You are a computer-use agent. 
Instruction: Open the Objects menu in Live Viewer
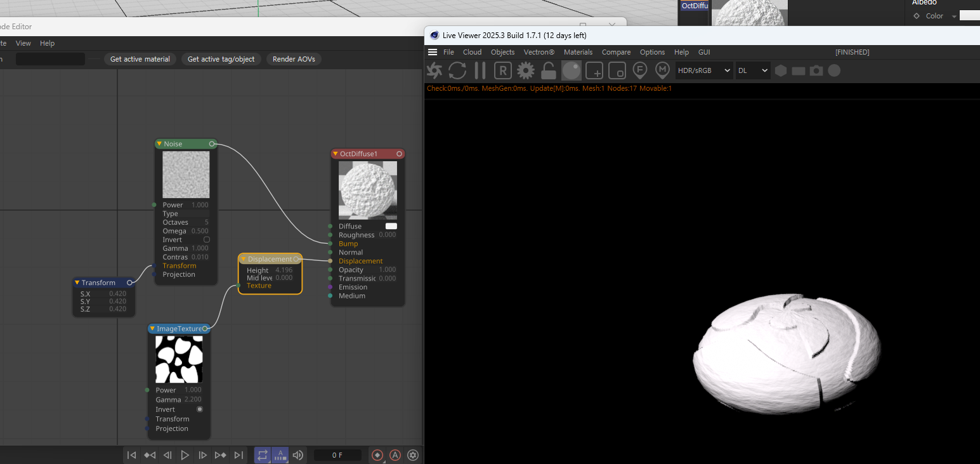pyautogui.click(x=502, y=52)
